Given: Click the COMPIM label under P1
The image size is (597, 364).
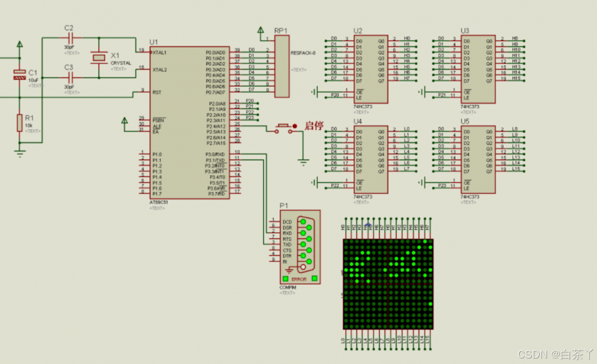Looking at the screenshot, I should tap(288, 288).
